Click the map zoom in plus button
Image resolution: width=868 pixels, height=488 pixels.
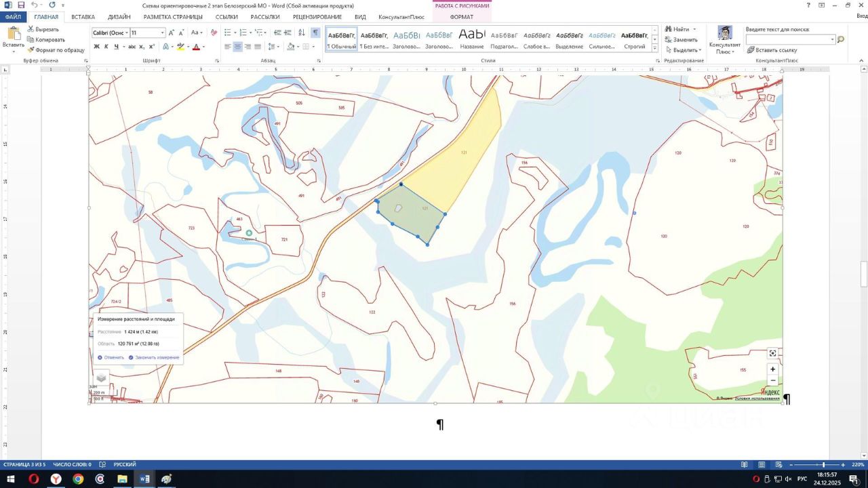[772, 369]
